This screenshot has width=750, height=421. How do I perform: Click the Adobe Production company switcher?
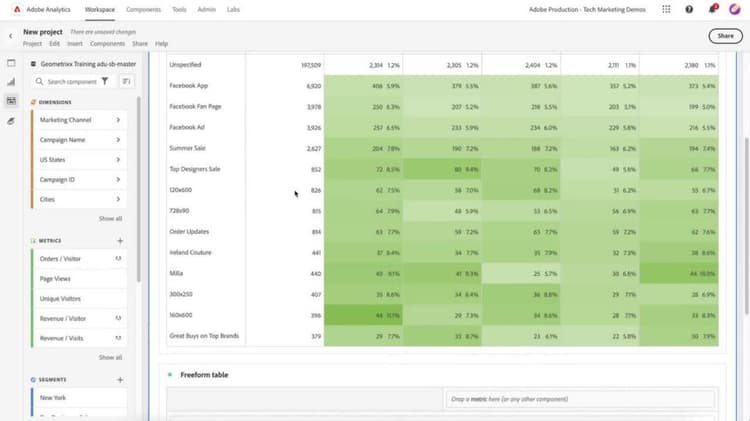pyautogui.click(x=587, y=10)
